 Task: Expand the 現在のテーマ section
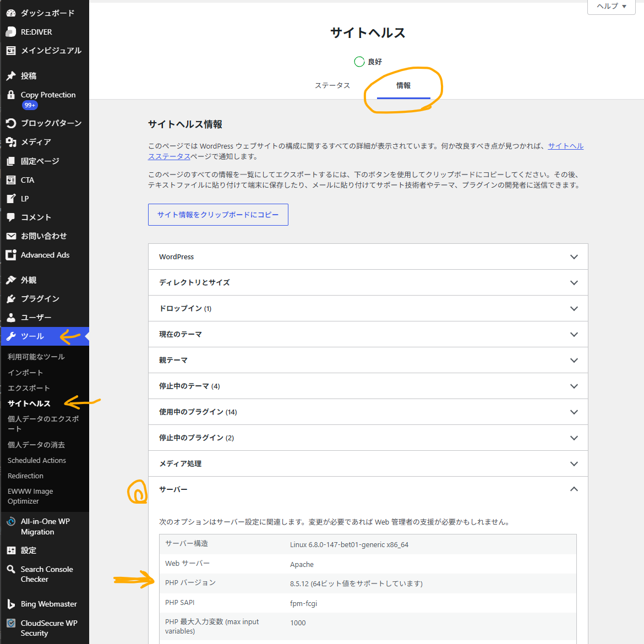368,334
